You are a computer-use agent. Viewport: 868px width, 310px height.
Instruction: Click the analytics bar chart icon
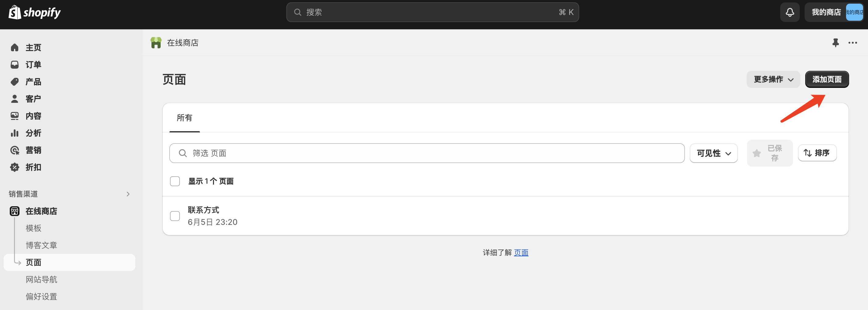tap(15, 133)
